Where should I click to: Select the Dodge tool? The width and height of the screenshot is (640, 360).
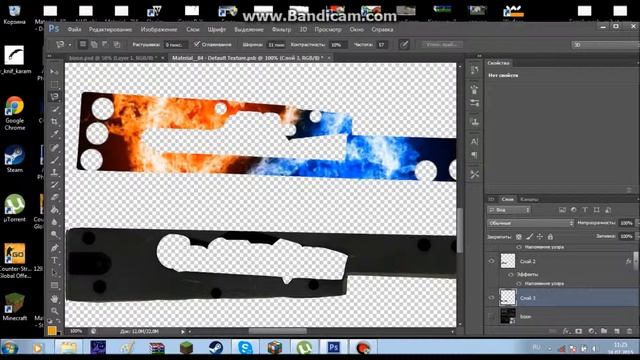point(54,235)
